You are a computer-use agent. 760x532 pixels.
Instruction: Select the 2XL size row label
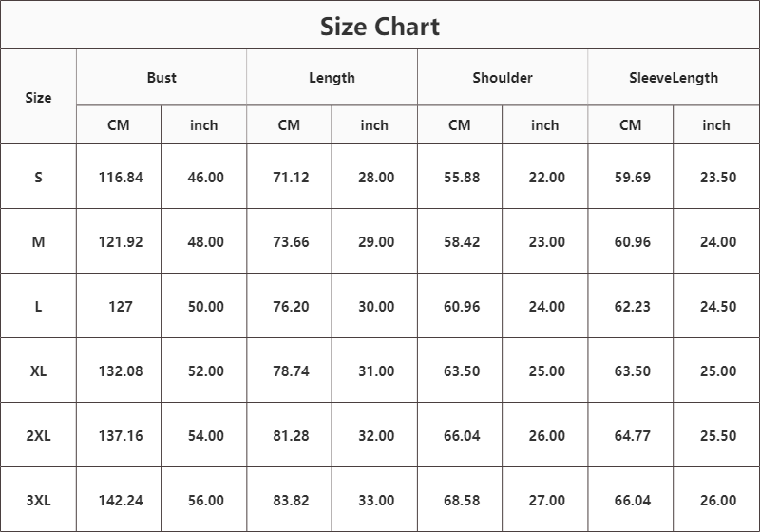(x=38, y=436)
